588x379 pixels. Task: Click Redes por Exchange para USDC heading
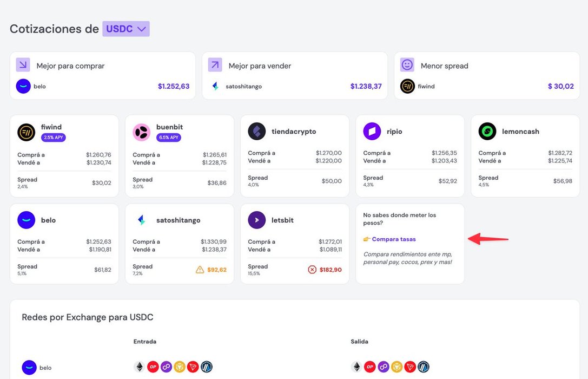click(x=88, y=317)
